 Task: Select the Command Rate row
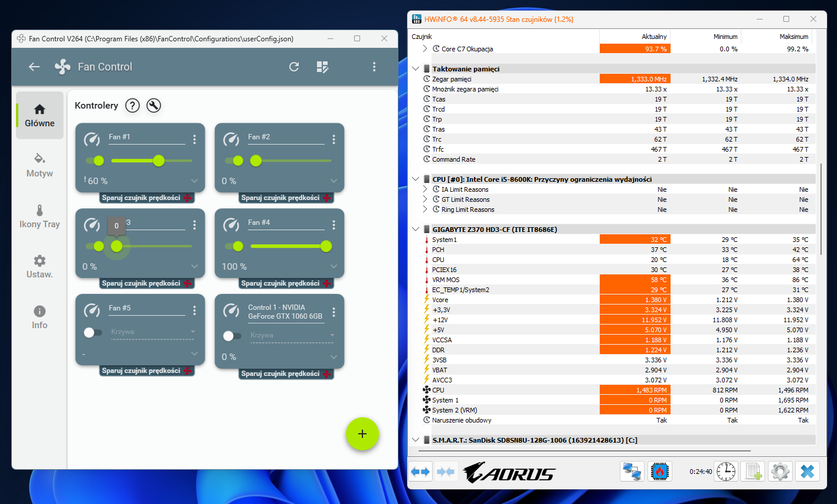615,159
